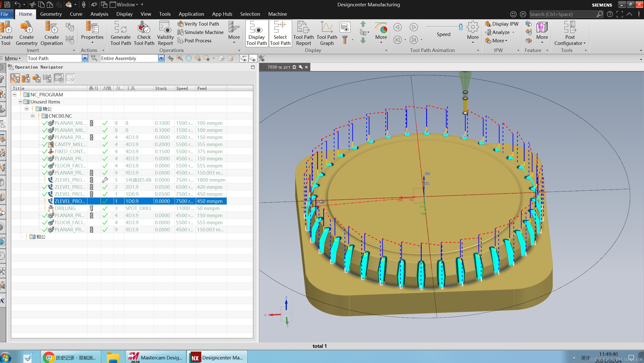Click the green move-up arrow icon
This screenshot has height=363, width=644.
click(363, 24)
